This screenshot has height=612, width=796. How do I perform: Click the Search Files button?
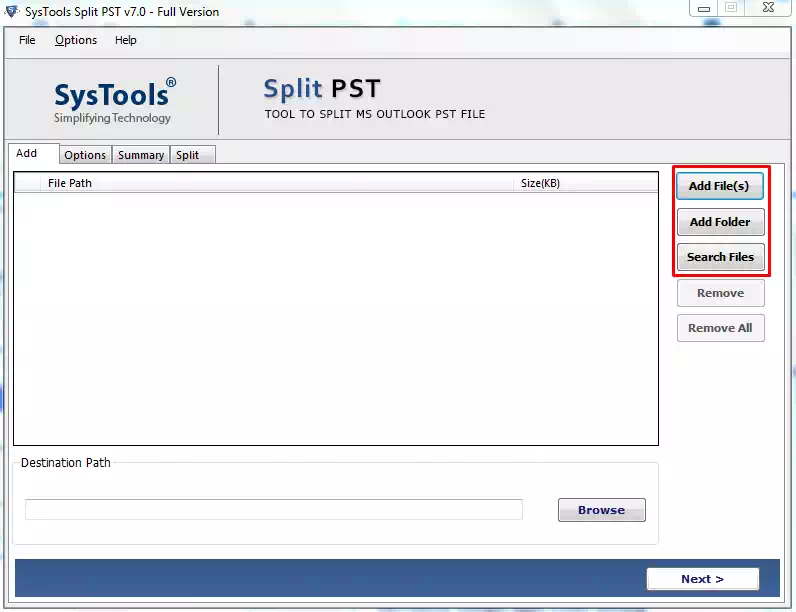pos(720,257)
